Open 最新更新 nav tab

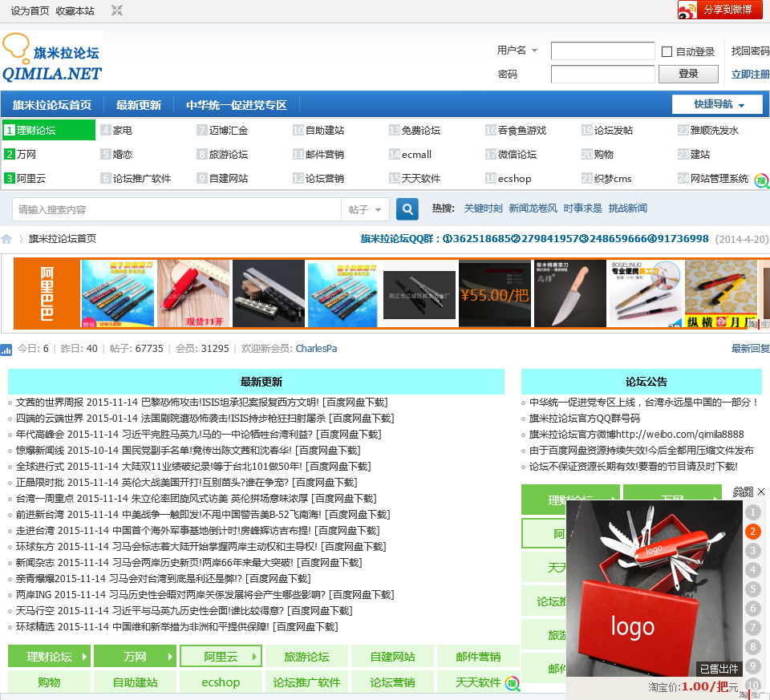coord(139,105)
